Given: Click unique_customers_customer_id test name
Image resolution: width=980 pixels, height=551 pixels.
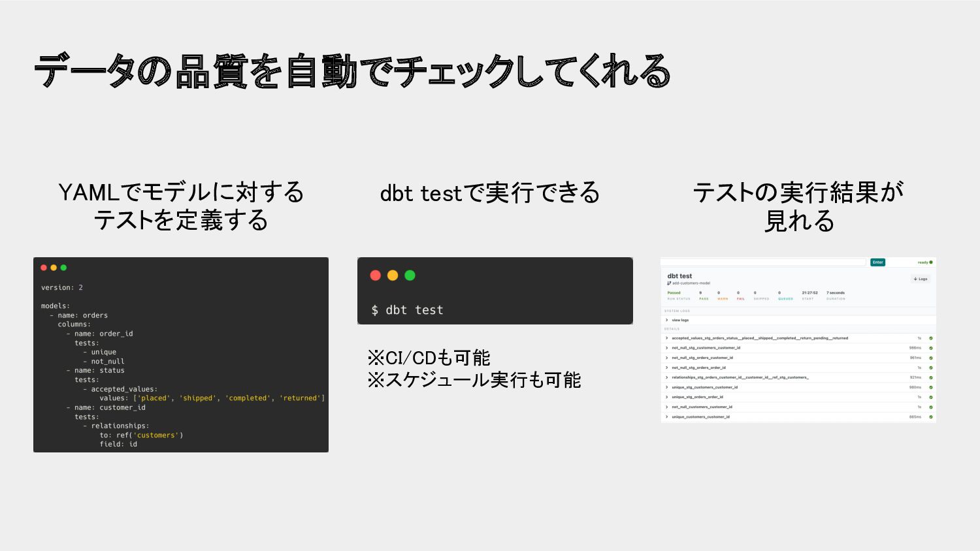Looking at the screenshot, I should 700,417.
